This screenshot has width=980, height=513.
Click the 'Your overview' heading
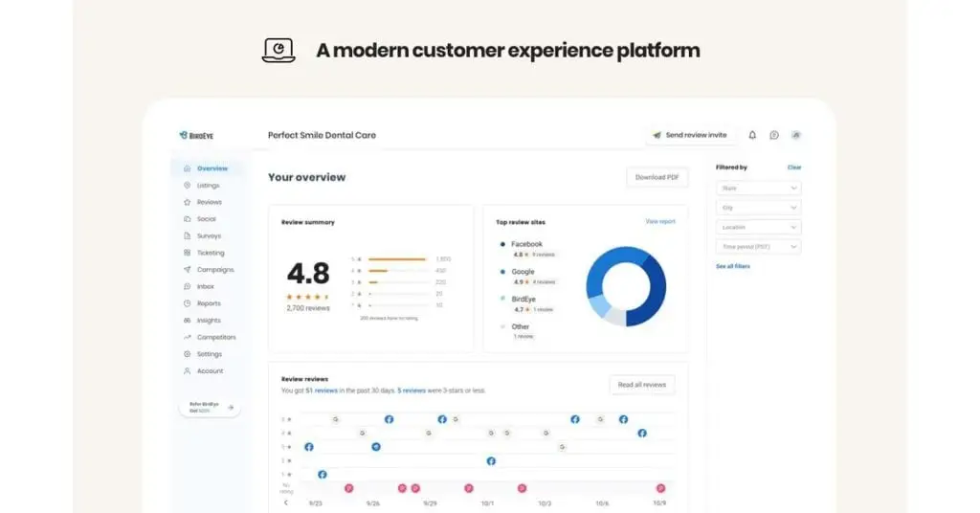(x=307, y=177)
